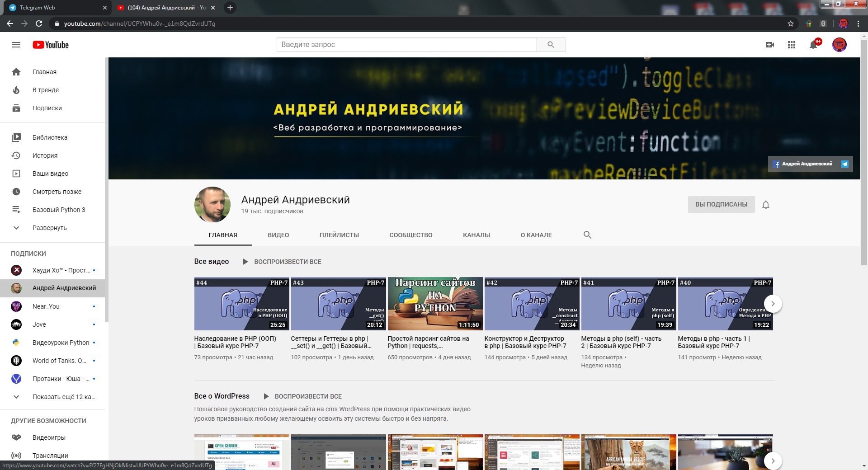The width and height of the screenshot is (868, 470).
Task: Open Парсинг сайтов на Python thumbnail
Action: (x=435, y=304)
